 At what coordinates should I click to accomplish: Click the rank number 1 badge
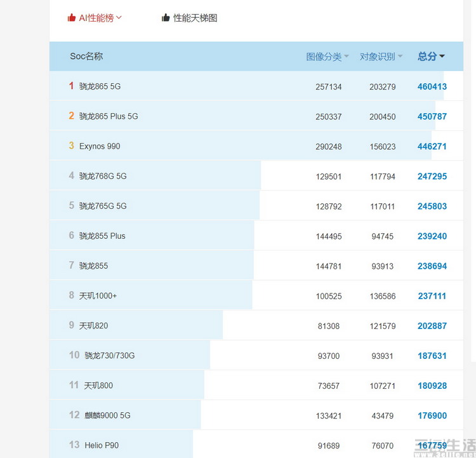pos(71,86)
